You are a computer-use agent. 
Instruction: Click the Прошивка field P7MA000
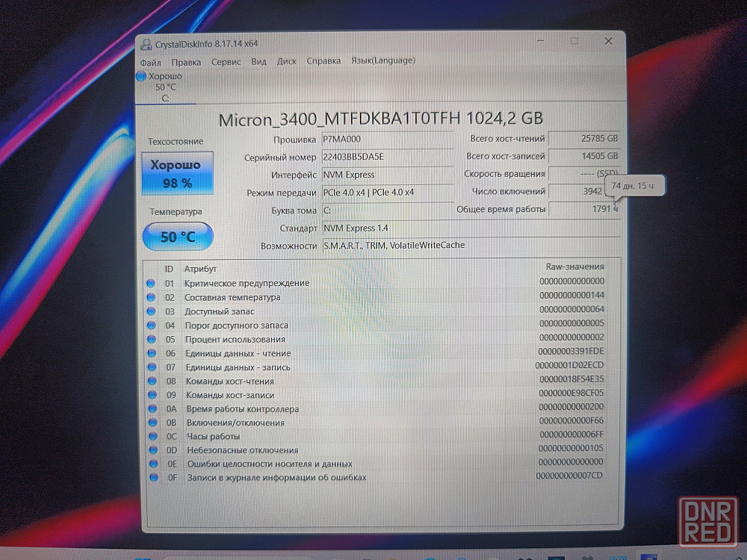click(x=387, y=139)
